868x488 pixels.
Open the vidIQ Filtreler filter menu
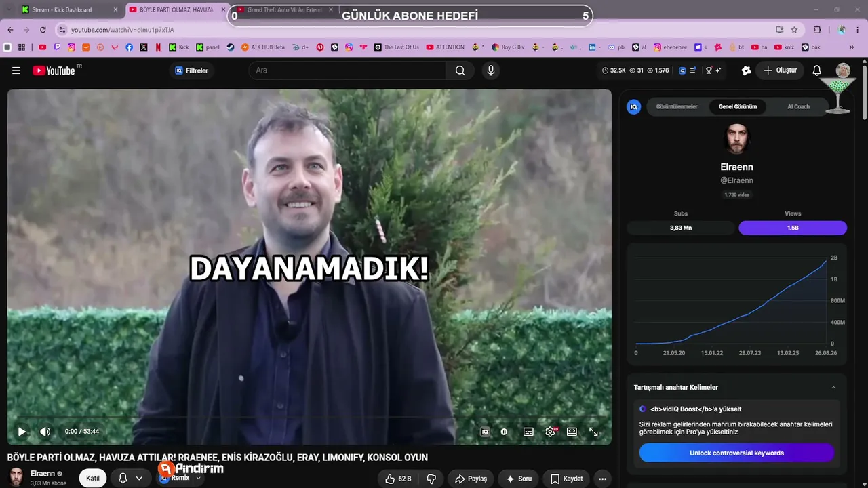coord(192,70)
